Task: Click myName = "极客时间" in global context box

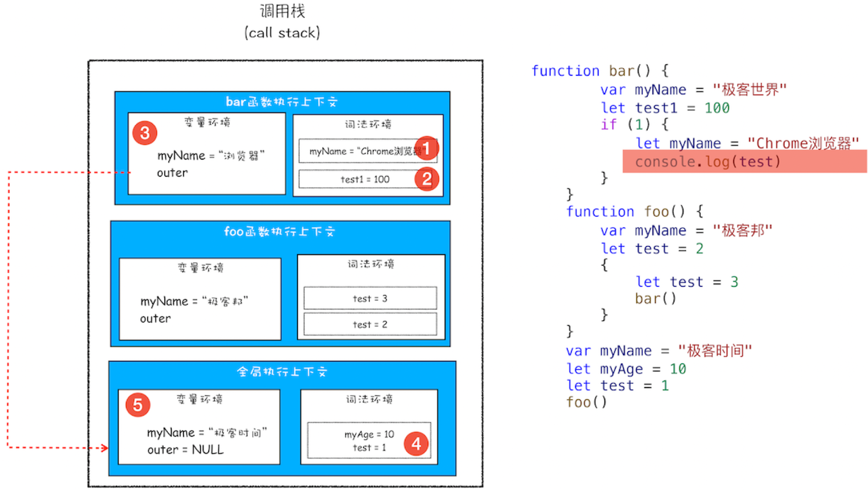Action: [207, 432]
